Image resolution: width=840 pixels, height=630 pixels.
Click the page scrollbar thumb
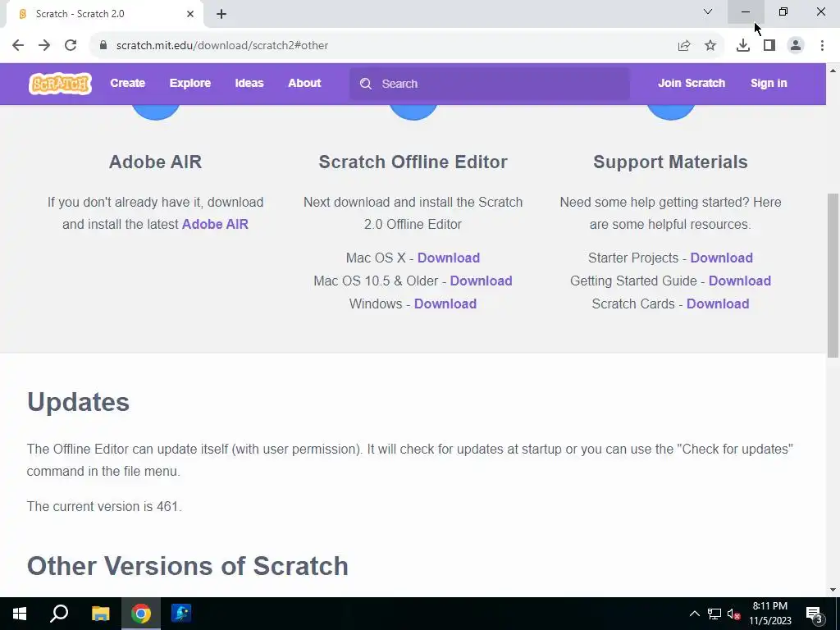833,276
